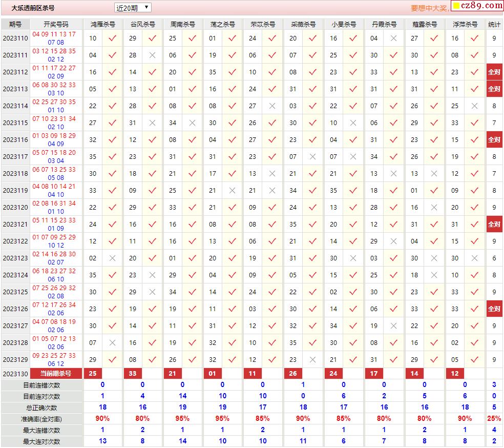Viewport: 504px width, 448px height.
Task: Click draw numbers 04 09 11 13 17
Action: [x=54, y=34]
